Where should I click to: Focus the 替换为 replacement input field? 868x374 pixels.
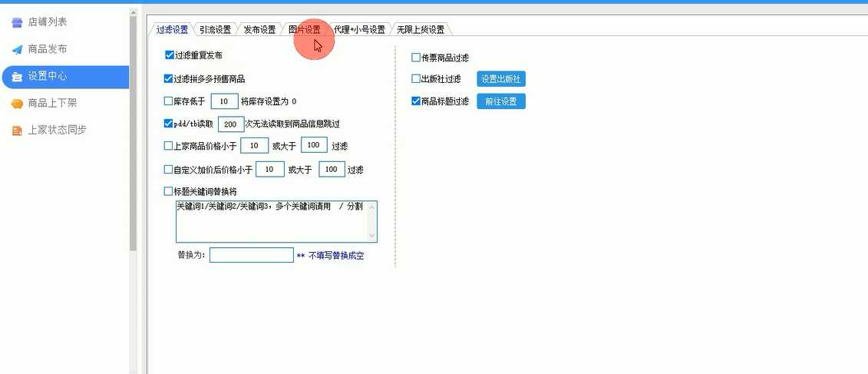(x=251, y=255)
